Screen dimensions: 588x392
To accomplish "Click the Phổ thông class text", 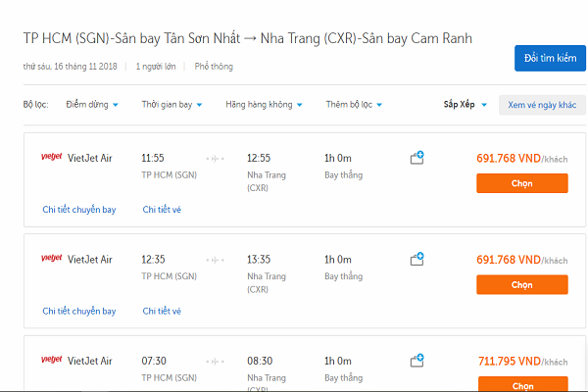I will pos(214,67).
